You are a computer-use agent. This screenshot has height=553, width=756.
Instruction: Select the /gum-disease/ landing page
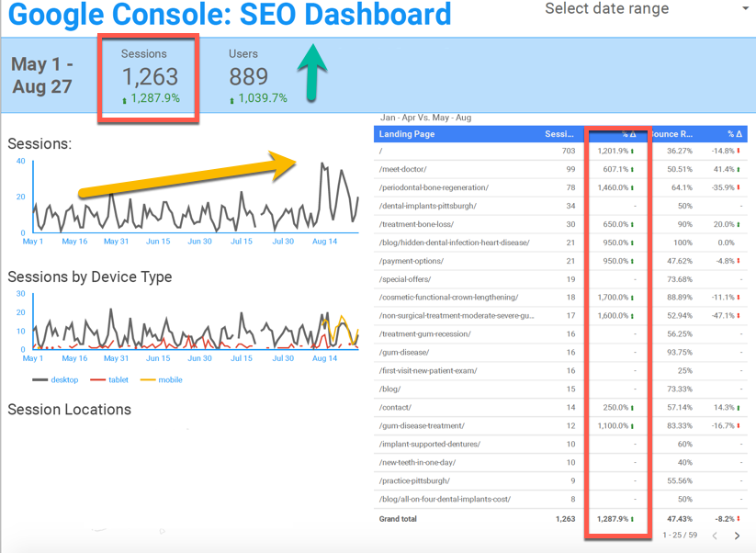click(404, 353)
